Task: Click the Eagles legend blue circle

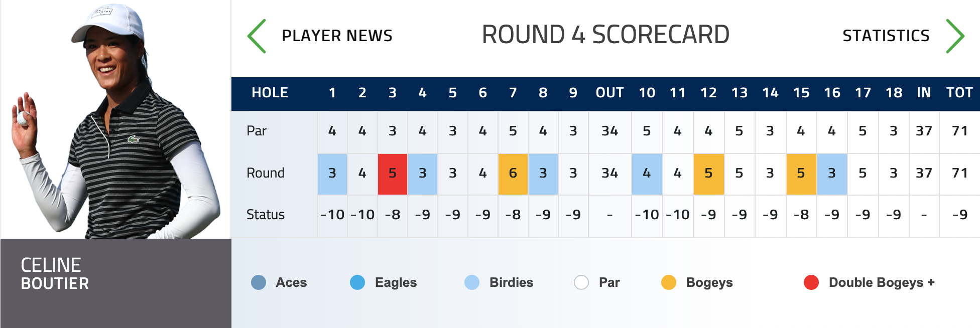Action: [x=357, y=282]
